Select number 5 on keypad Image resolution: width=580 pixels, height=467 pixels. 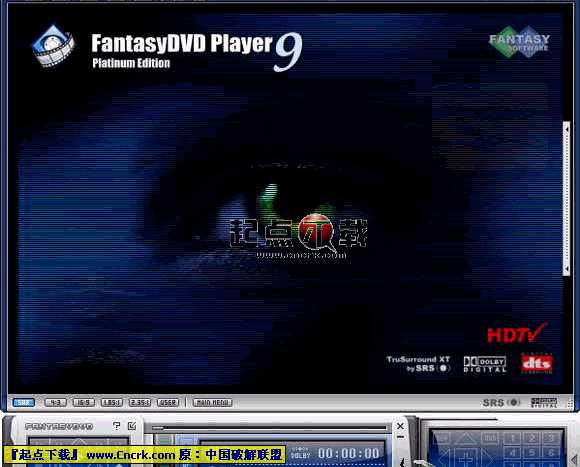point(532,453)
